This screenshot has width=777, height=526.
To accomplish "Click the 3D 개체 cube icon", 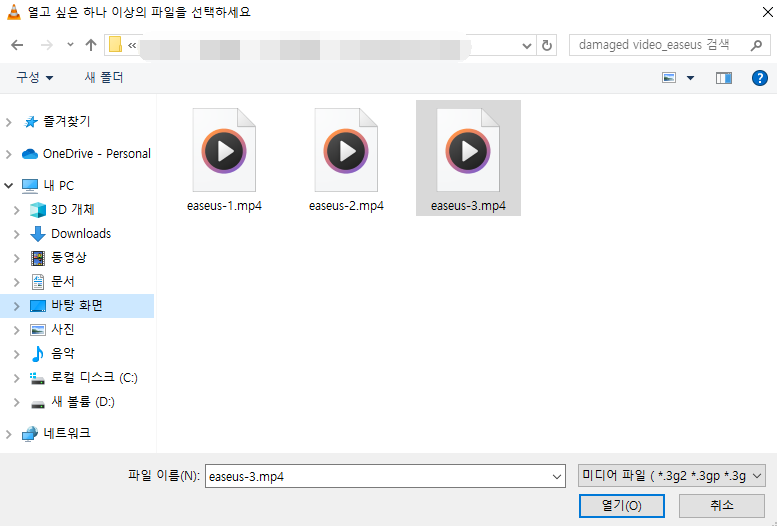I will tap(38, 210).
